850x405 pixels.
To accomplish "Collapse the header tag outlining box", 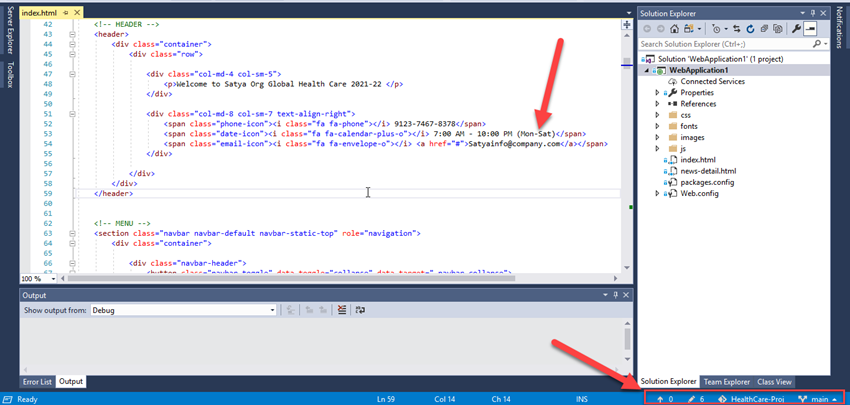I will click(72, 34).
